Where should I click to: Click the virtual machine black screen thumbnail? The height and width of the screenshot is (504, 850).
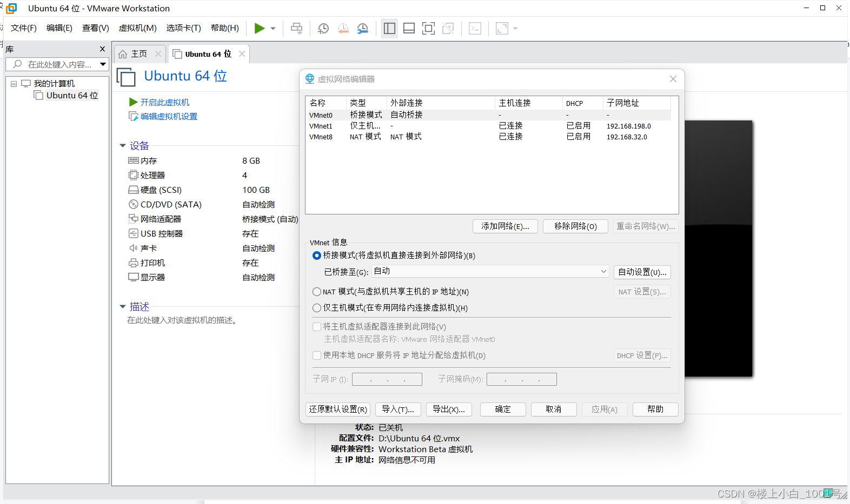[x=718, y=248]
